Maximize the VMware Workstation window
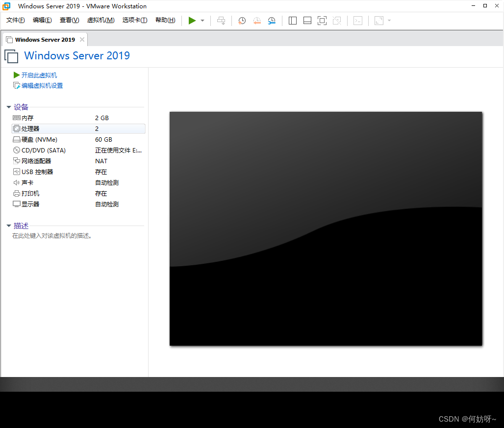 point(485,6)
